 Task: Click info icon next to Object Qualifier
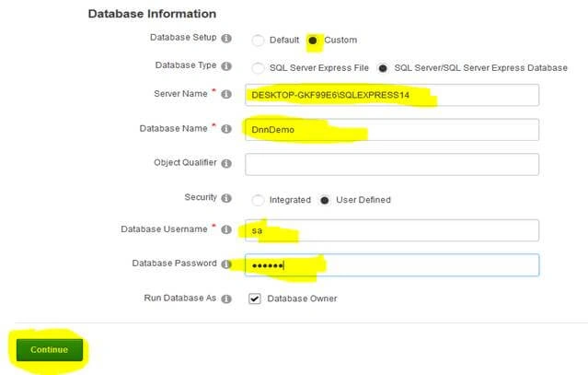pos(226,163)
